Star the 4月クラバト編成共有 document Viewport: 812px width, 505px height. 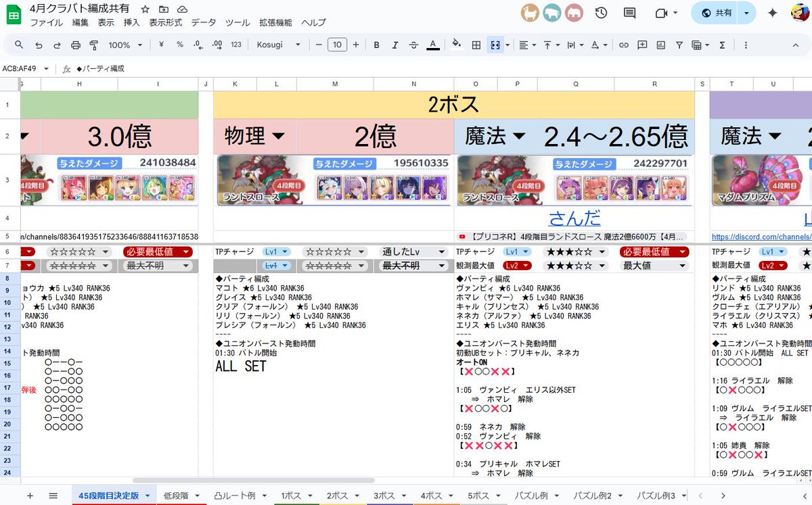[145, 9]
